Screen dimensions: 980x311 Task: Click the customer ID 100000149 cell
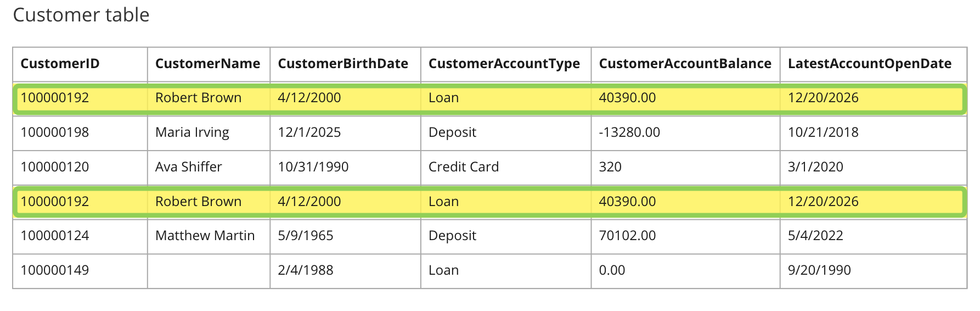(x=80, y=271)
